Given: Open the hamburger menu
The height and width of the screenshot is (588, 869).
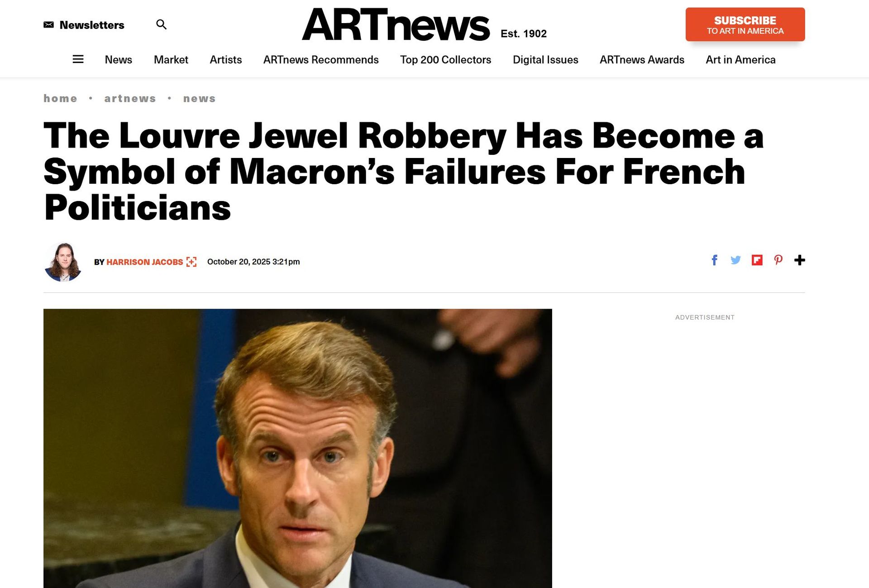Looking at the screenshot, I should point(78,59).
